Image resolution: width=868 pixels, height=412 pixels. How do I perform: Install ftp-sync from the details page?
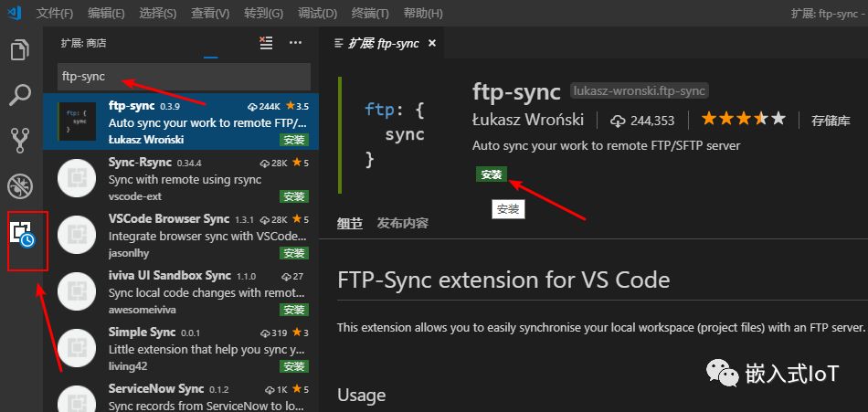[492, 174]
